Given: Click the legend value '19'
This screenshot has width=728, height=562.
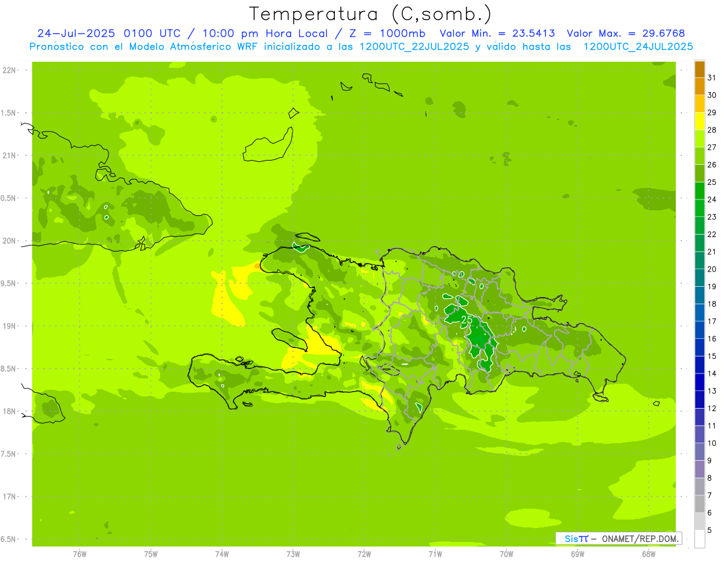Looking at the screenshot, I should (712, 287).
